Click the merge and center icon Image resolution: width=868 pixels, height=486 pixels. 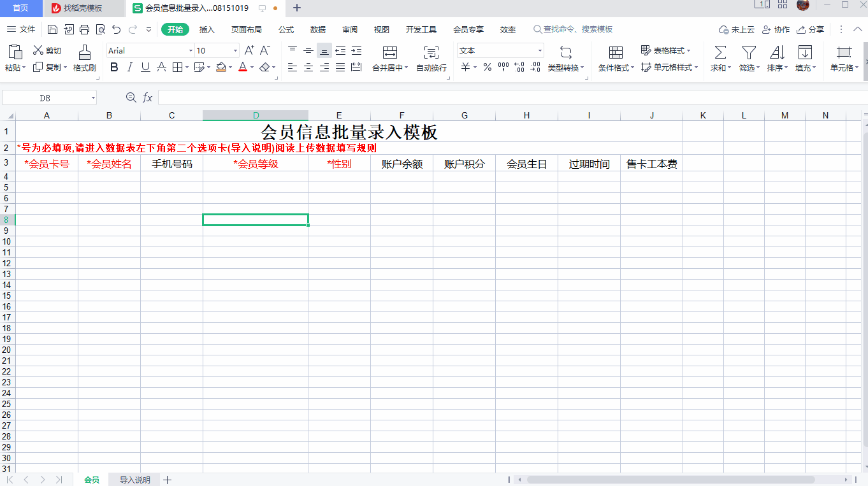(389, 57)
